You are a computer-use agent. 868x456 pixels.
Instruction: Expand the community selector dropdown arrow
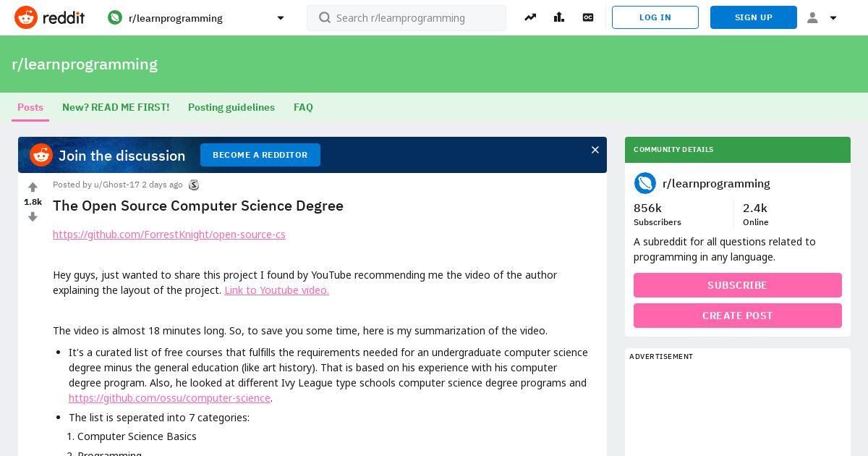click(x=281, y=18)
